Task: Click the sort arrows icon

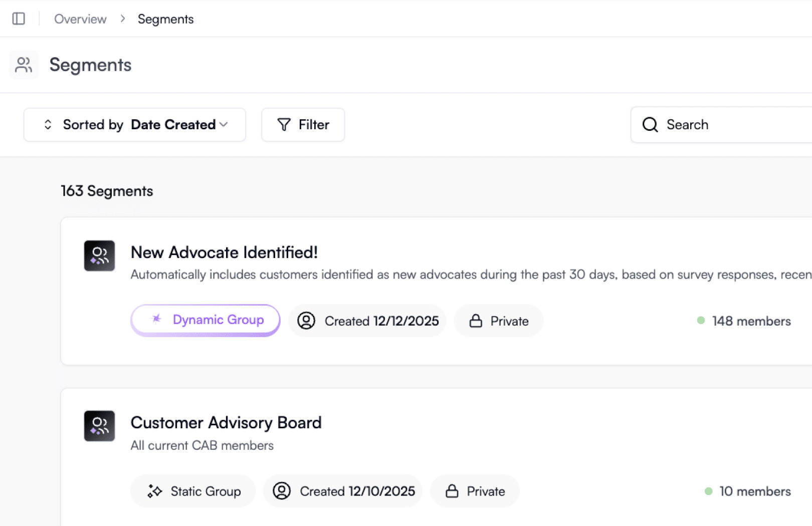Action: (48, 125)
